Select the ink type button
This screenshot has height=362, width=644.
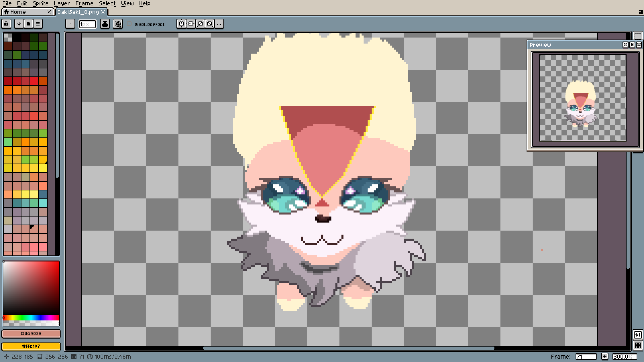tap(105, 24)
